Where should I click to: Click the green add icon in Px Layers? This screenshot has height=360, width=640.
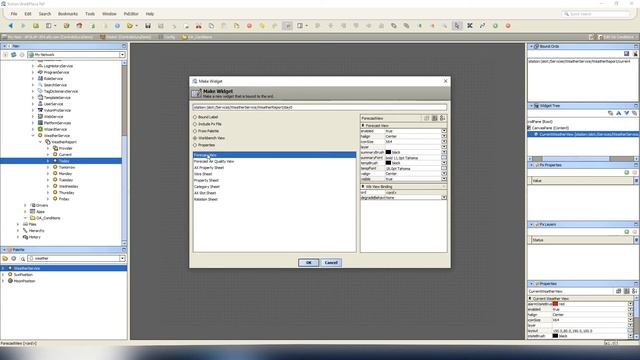pos(627,232)
